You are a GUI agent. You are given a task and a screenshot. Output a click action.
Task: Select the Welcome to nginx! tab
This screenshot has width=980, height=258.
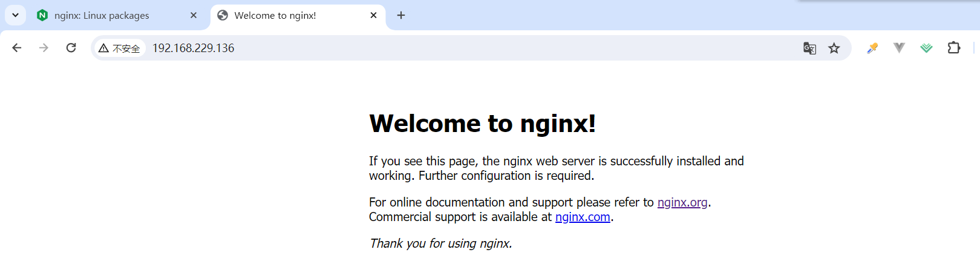[x=298, y=16]
